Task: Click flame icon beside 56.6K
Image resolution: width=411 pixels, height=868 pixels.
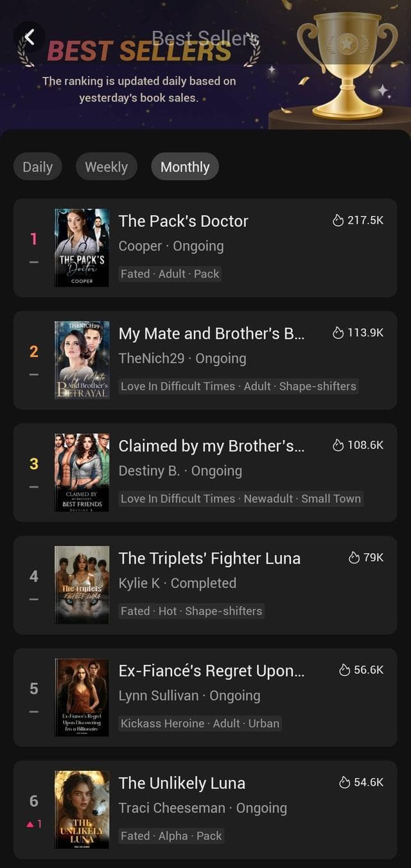Action: [x=345, y=670]
